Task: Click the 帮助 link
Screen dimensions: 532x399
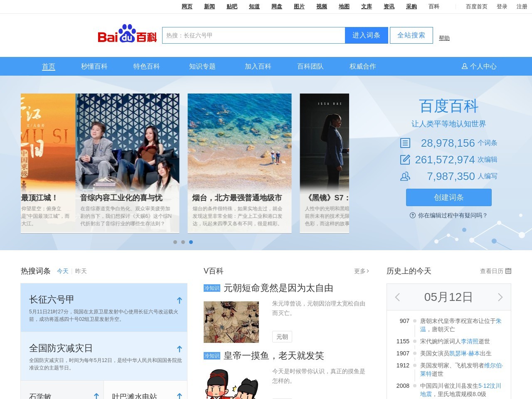Action: click(x=444, y=38)
